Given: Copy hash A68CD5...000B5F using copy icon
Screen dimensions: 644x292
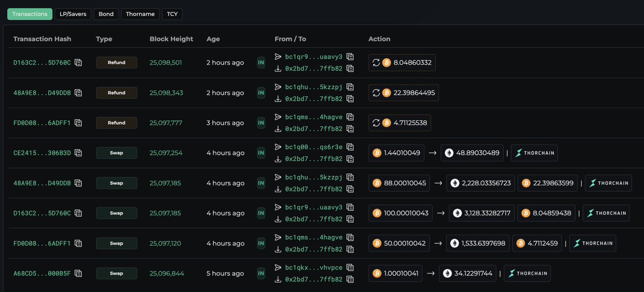Looking at the screenshot, I should [78, 274].
